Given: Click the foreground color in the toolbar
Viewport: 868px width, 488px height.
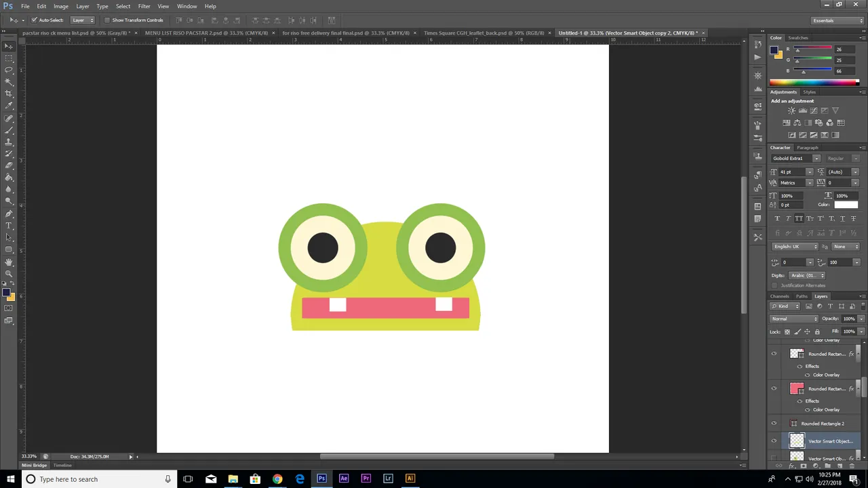Looking at the screenshot, I should (6, 293).
